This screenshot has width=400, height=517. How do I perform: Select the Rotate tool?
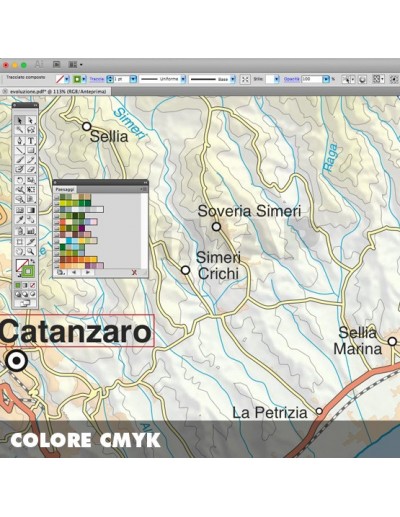20,180
